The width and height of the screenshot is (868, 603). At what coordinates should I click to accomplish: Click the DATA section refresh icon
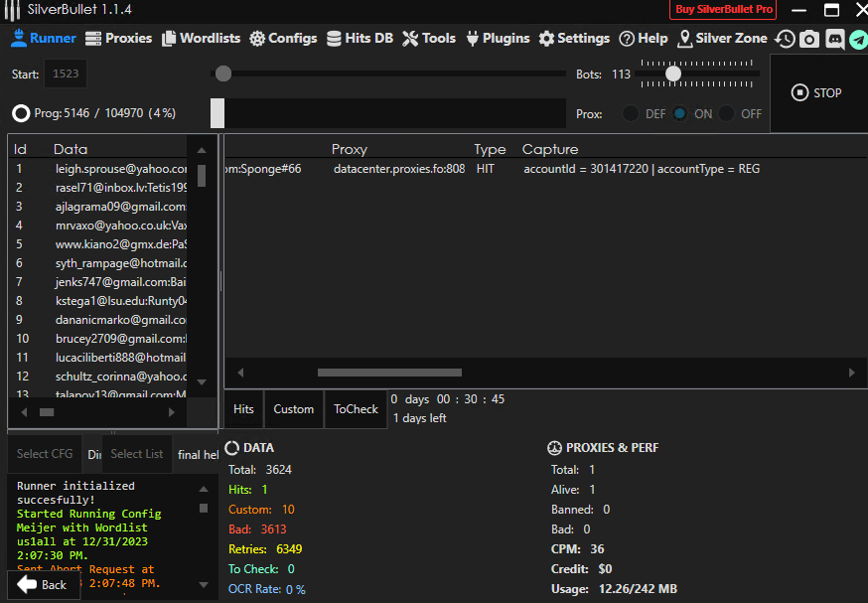[232, 447]
